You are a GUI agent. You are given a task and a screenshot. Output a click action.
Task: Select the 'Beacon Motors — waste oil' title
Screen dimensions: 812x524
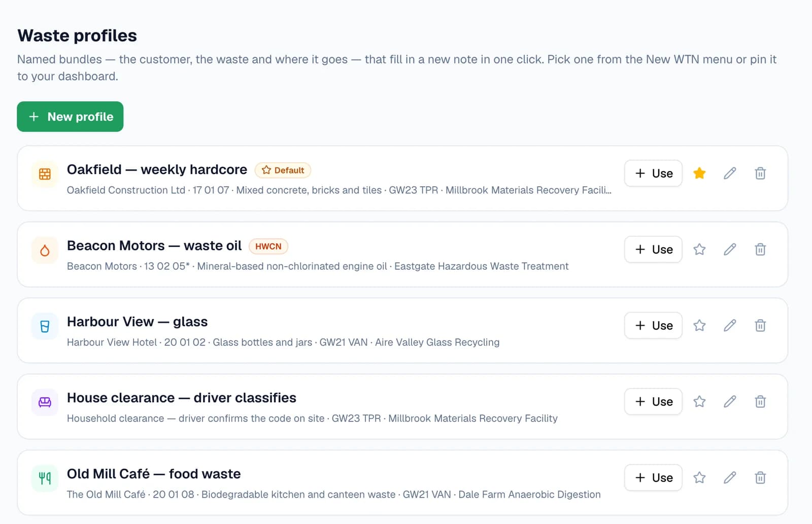point(154,246)
